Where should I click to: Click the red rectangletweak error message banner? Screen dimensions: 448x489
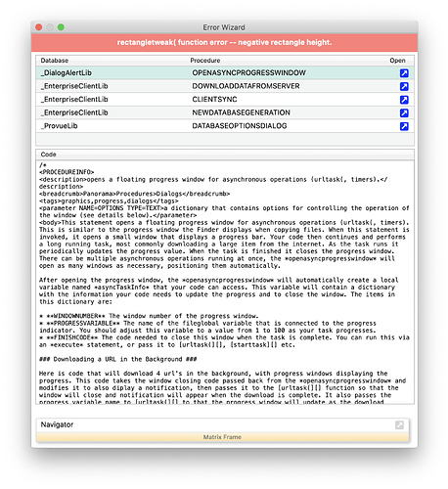224,43
